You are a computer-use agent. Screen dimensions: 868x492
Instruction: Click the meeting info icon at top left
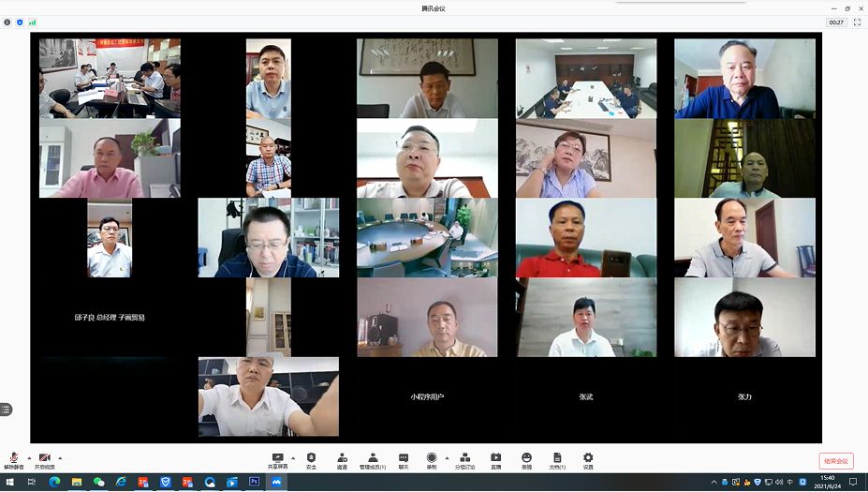[7, 22]
